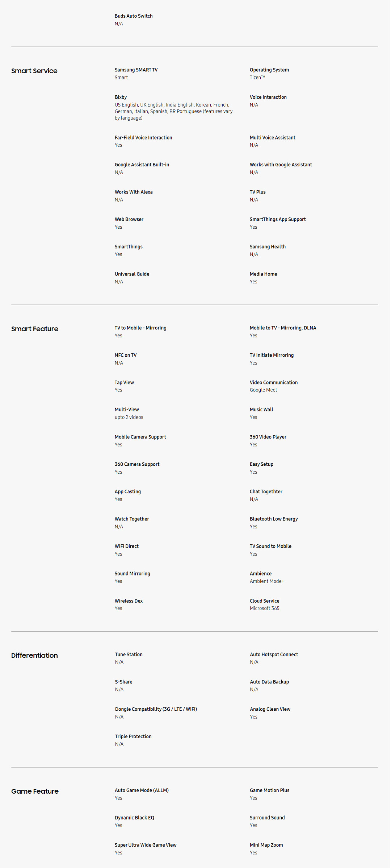Click the Smart Feature section heading

click(x=35, y=329)
